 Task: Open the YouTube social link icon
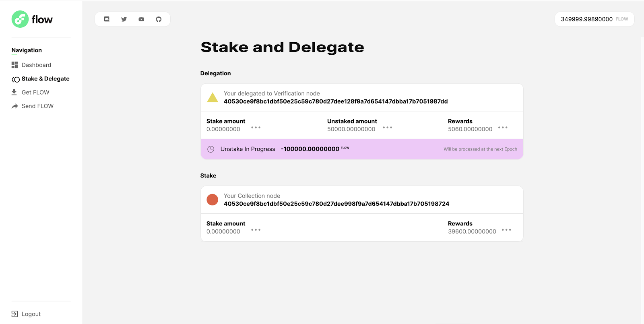point(141,19)
